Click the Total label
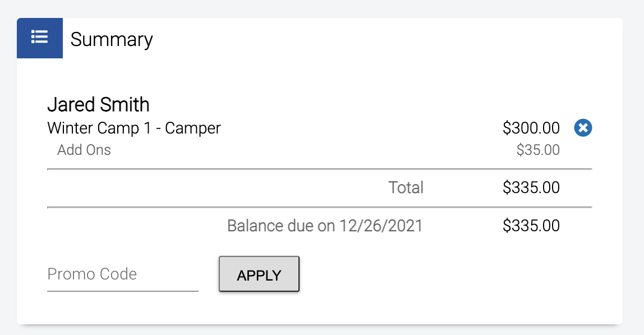Viewport: 644px width, 335px height. coord(406,187)
